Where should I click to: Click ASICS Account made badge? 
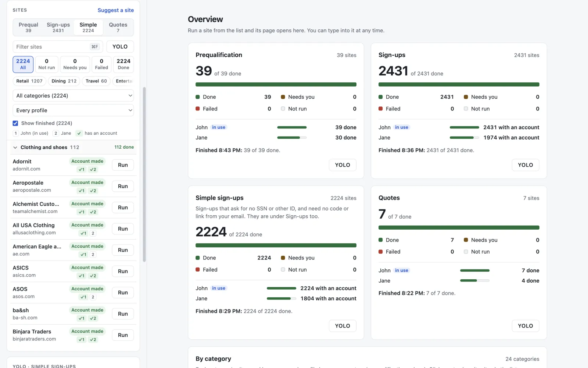click(87, 268)
